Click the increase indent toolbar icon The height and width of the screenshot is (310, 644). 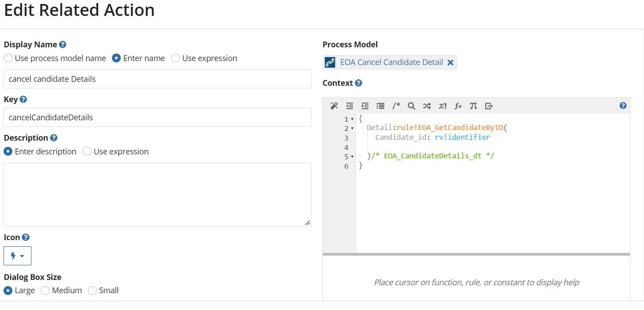click(365, 106)
